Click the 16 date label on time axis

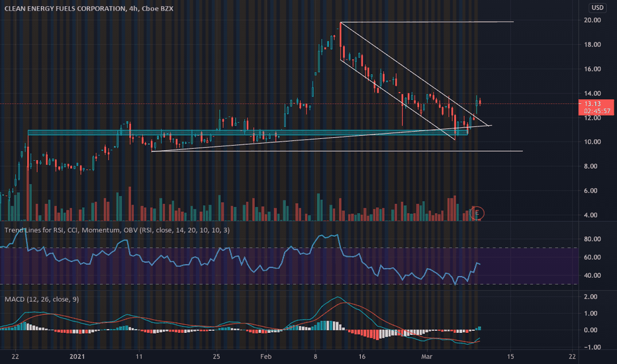coord(362,357)
